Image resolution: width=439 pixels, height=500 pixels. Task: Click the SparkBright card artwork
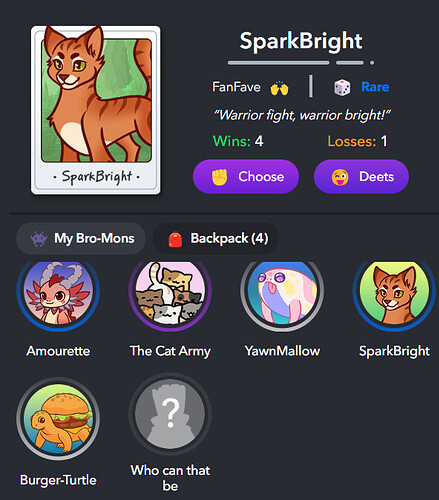pyautogui.click(x=96, y=110)
